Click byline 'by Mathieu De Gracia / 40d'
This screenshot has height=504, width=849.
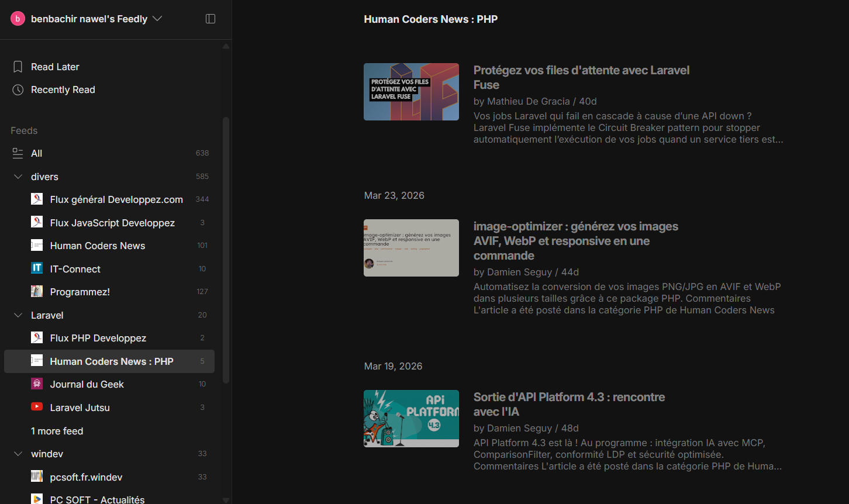pos(535,101)
